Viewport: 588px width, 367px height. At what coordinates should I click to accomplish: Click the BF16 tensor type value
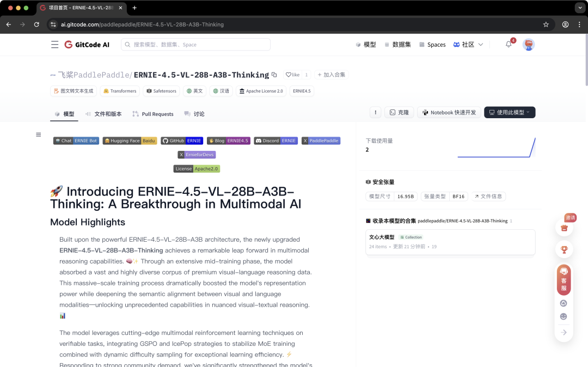point(458,197)
